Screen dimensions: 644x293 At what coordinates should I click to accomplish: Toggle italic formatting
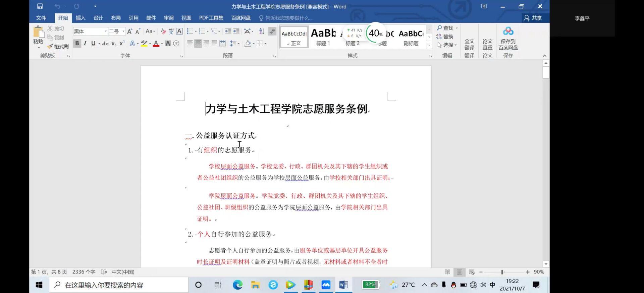point(85,43)
